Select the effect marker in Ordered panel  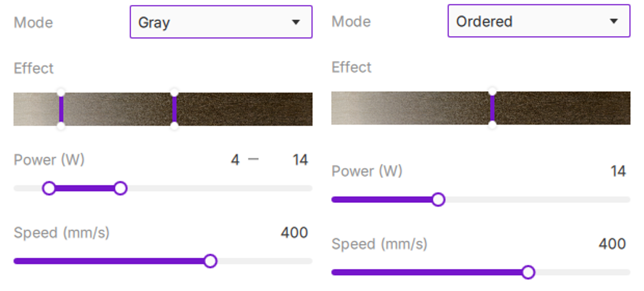[x=492, y=108]
